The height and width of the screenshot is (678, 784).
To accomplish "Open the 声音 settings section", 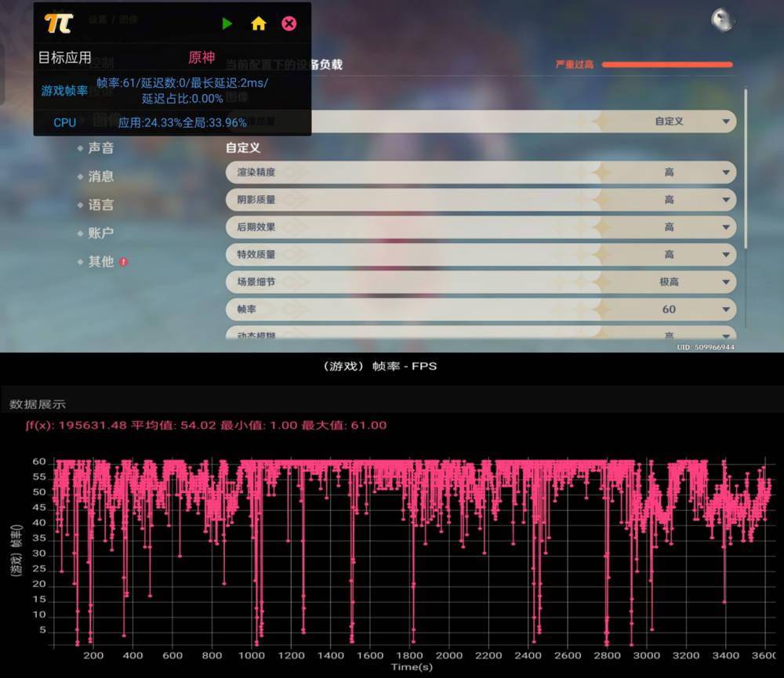I will (100, 148).
